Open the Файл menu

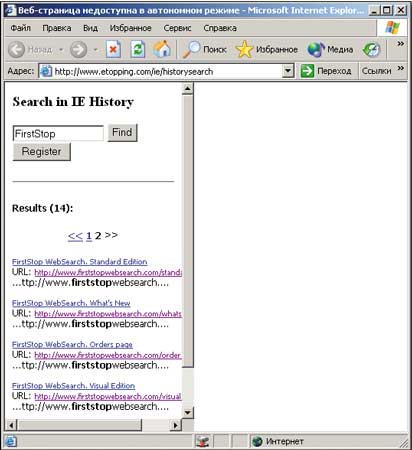21,28
